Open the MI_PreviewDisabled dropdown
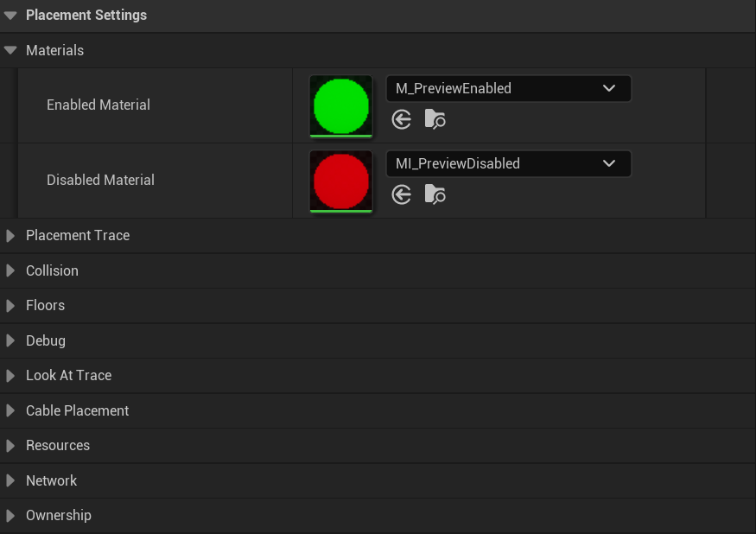 pyautogui.click(x=608, y=163)
